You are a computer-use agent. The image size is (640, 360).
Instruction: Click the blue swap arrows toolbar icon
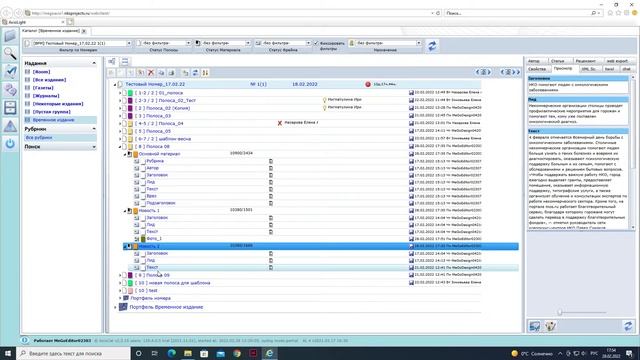195,73
